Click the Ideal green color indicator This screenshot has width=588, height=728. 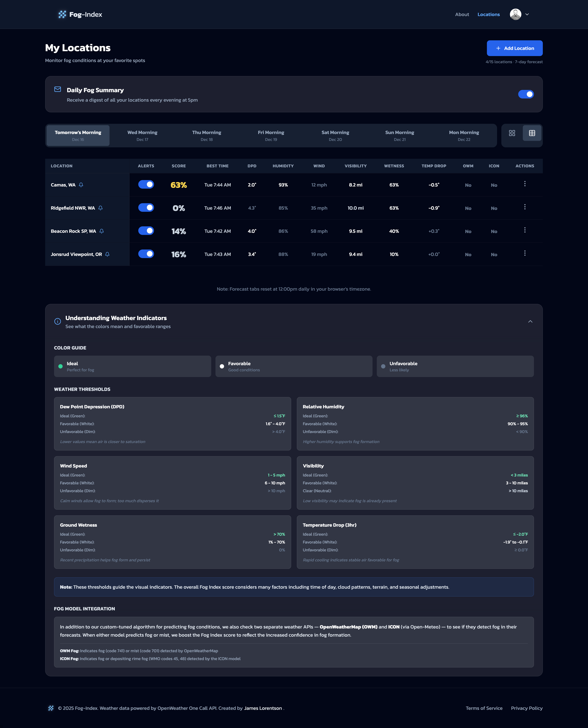pyautogui.click(x=61, y=366)
